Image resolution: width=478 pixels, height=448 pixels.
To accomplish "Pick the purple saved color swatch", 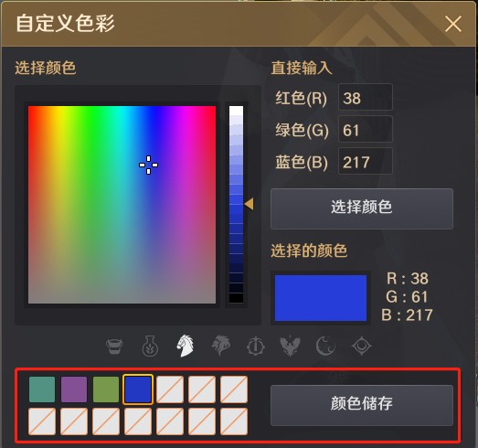I will pyautogui.click(x=74, y=389).
